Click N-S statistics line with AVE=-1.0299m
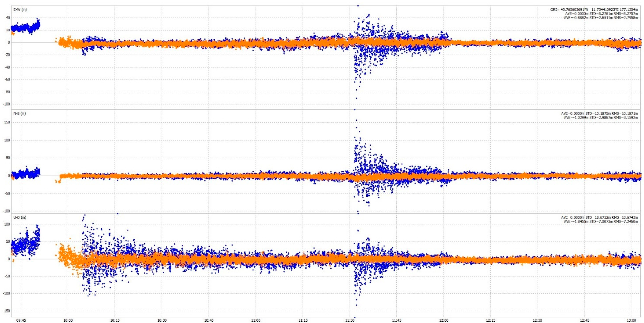This screenshot has width=644, height=323. pyautogui.click(x=600, y=118)
